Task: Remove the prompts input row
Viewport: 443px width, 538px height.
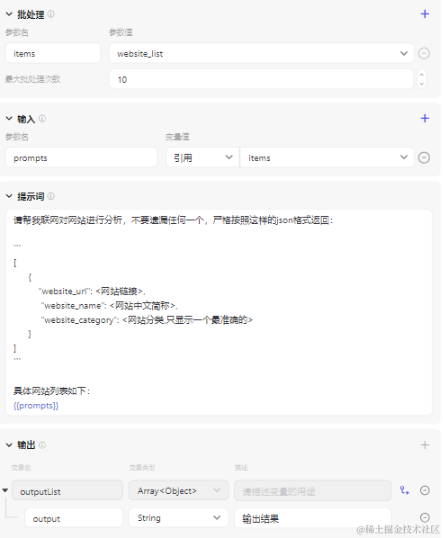Action: 424,157
